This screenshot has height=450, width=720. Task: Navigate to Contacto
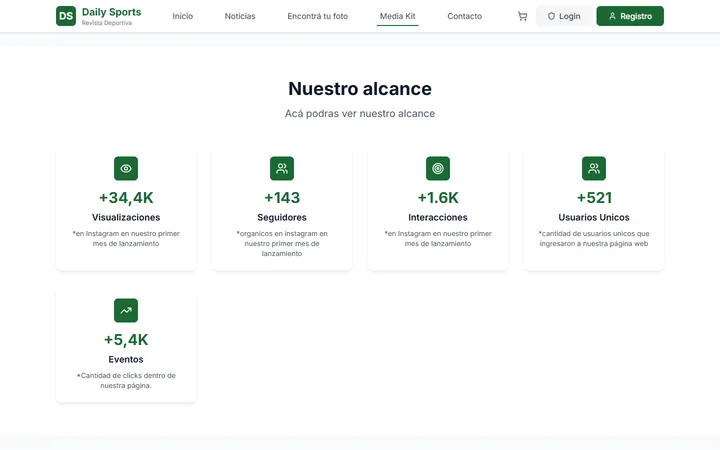[x=464, y=16]
